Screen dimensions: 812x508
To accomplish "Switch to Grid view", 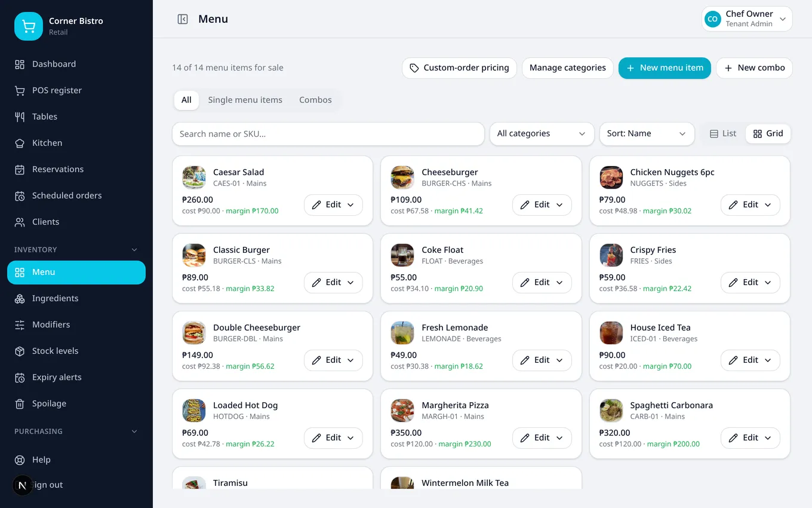I will tap(768, 134).
